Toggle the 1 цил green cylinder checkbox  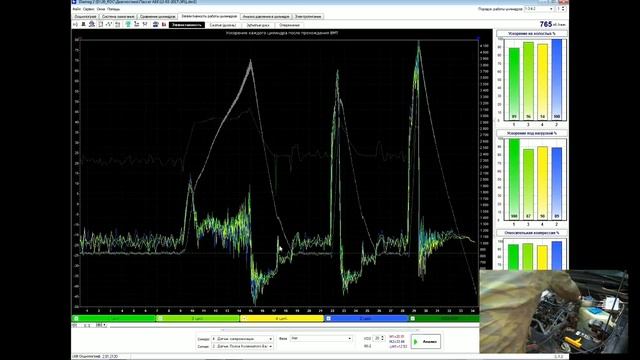[x=76, y=318]
